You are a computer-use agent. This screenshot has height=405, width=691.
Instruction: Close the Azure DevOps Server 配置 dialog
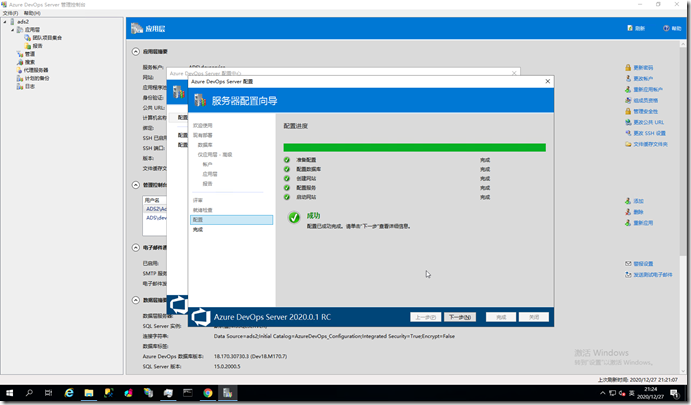(547, 82)
